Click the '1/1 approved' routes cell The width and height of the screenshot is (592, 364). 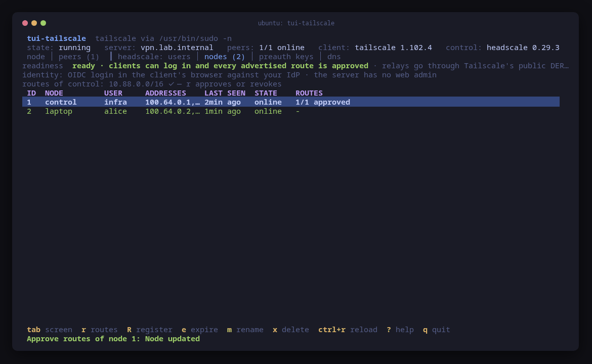tap(323, 102)
